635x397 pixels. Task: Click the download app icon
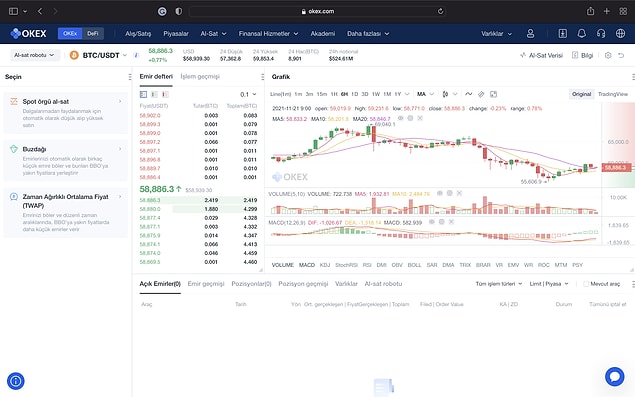pyautogui.click(x=563, y=34)
